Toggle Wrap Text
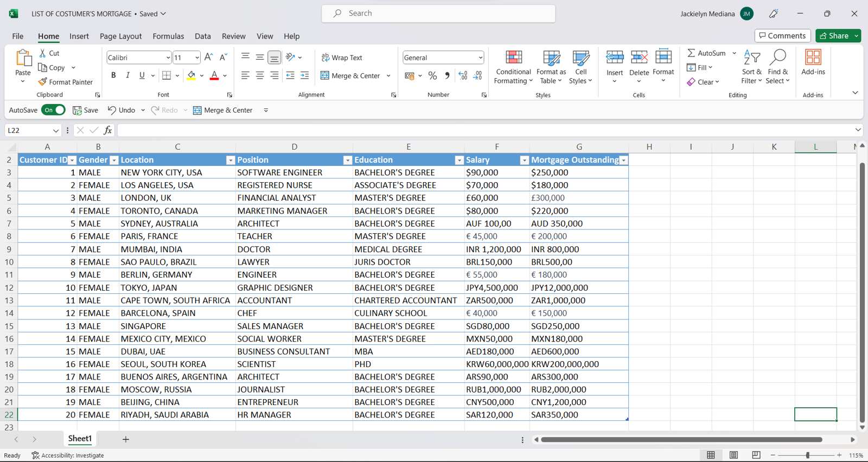868x462 pixels. click(x=342, y=57)
